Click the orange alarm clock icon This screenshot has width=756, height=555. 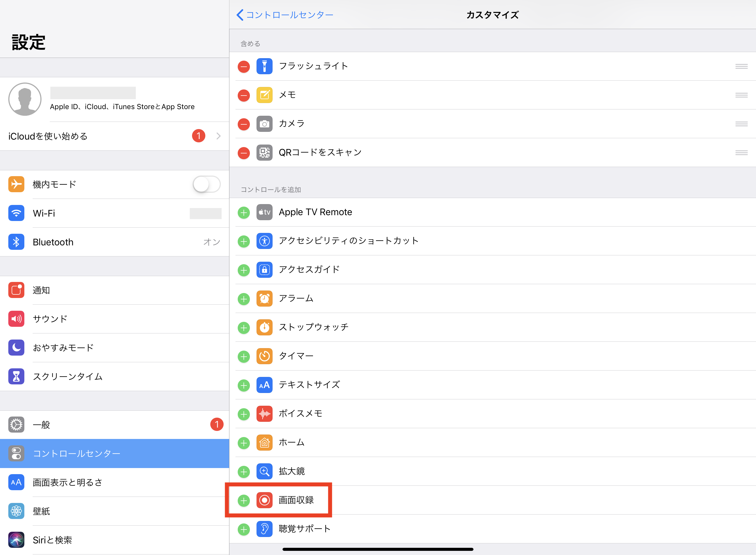tap(265, 299)
